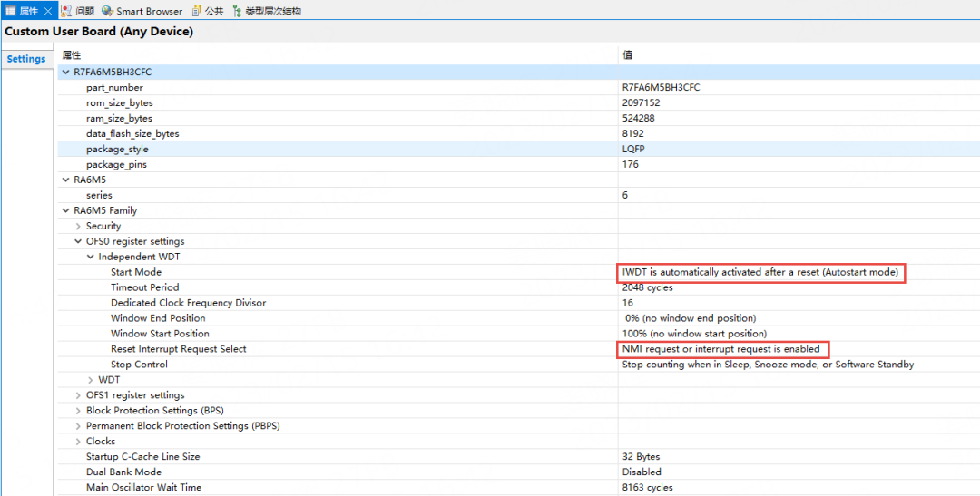Click the 8192 data flash value
The height and width of the screenshot is (496, 980).
click(x=633, y=133)
